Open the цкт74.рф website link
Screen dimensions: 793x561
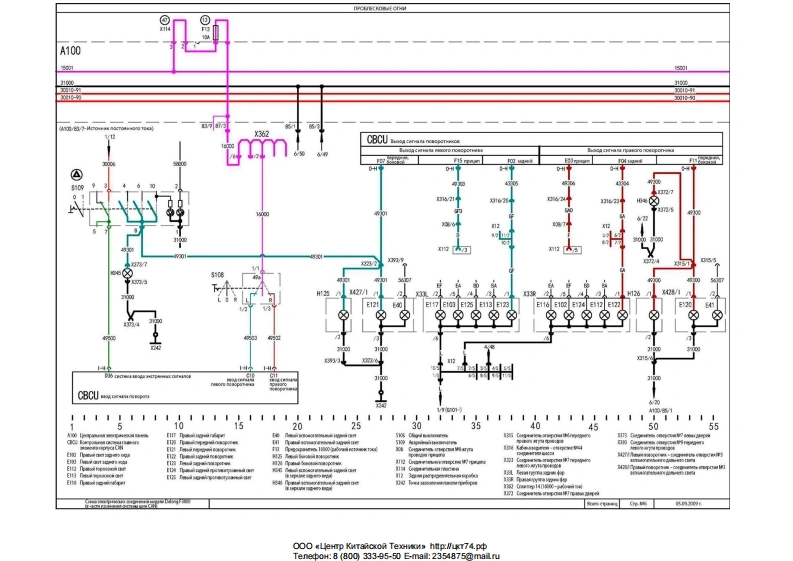point(457,545)
